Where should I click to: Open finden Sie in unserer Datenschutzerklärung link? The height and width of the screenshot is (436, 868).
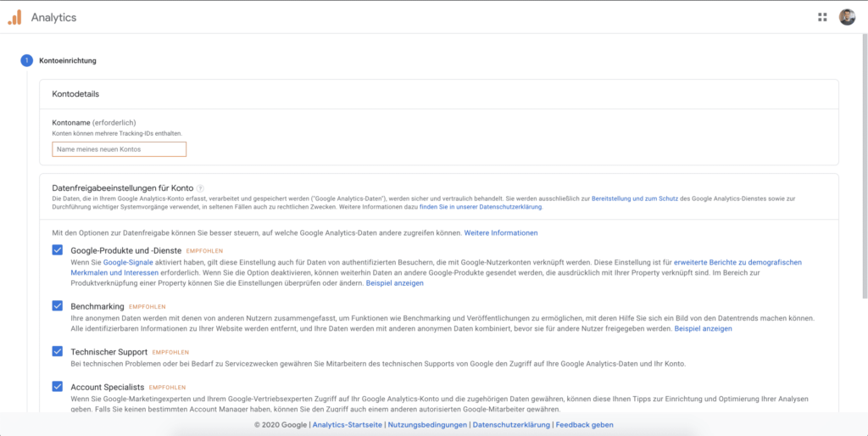(481, 207)
